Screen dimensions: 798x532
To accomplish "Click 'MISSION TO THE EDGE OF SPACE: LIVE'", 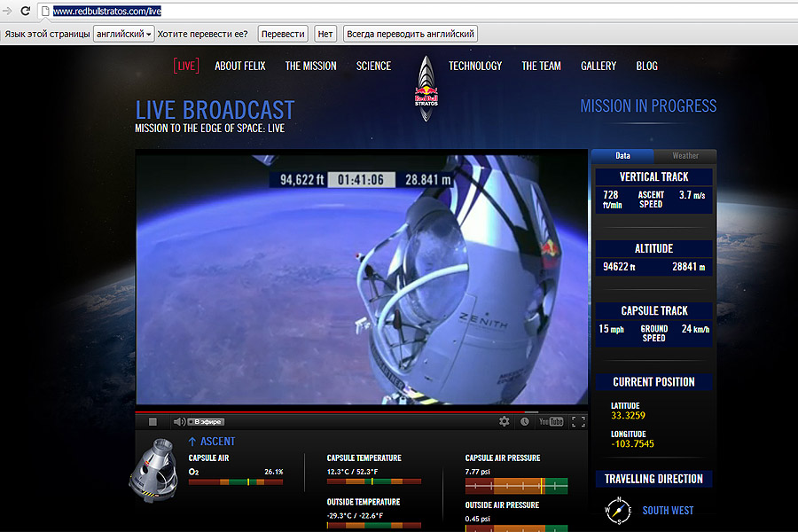I will [209, 129].
